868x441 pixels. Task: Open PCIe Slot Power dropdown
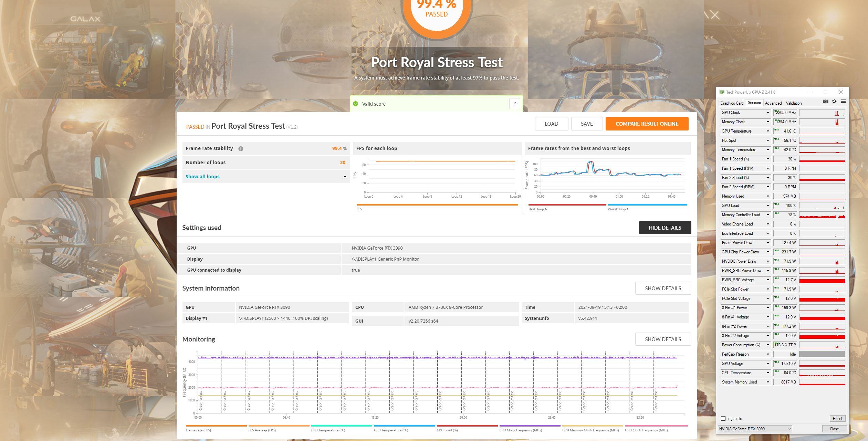(767, 289)
